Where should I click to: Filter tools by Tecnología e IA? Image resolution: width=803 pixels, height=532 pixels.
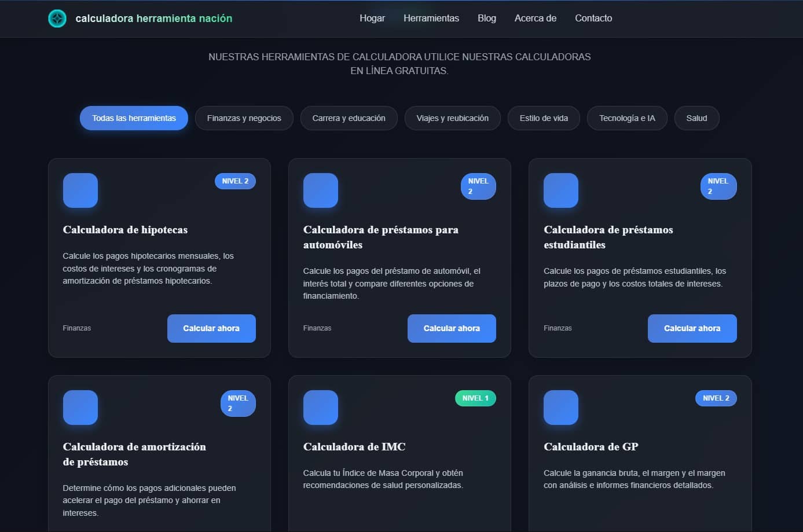627,118
